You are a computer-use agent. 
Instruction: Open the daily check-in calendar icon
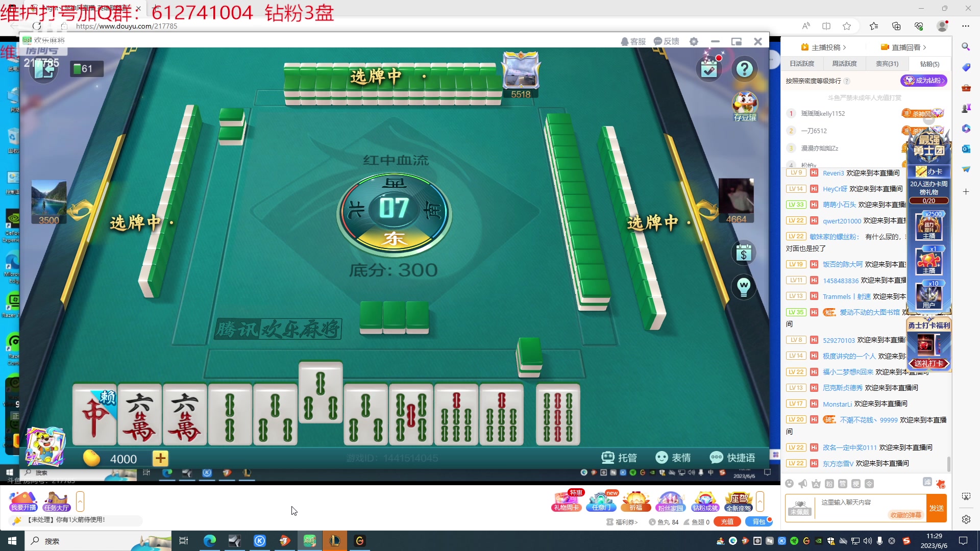[x=709, y=69]
